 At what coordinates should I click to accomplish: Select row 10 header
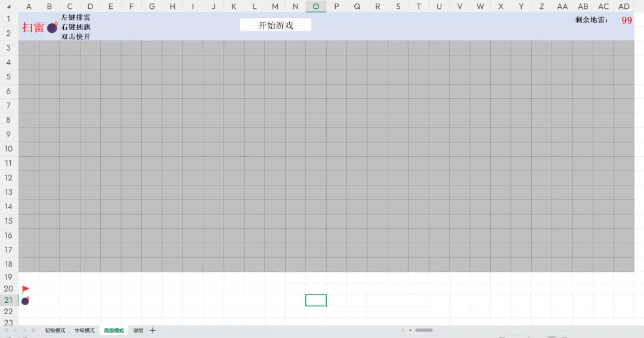pyautogui.click(x=8, y=148)
